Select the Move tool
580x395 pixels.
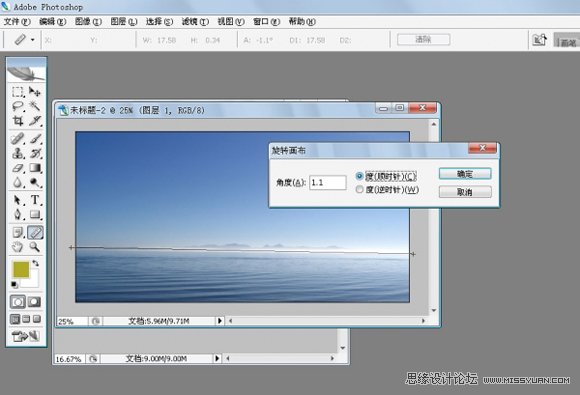coord(35,91)
